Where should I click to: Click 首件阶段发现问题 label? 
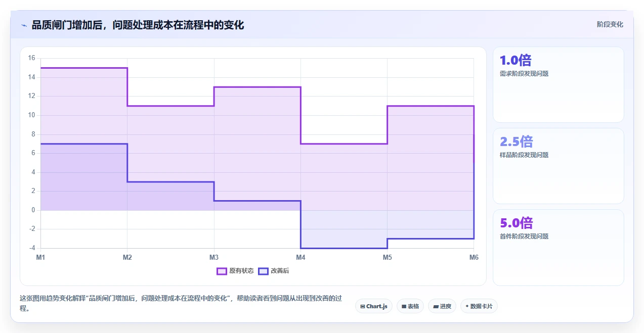524,236
